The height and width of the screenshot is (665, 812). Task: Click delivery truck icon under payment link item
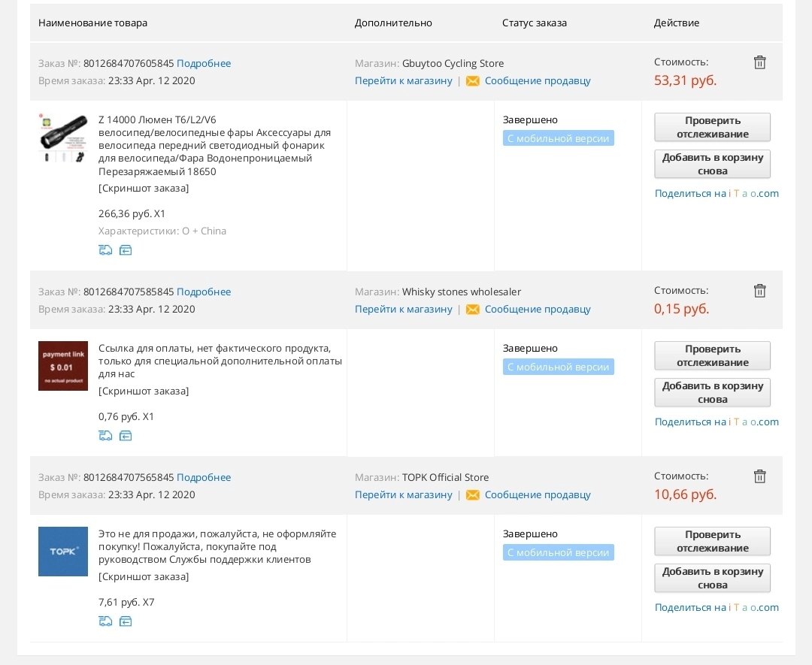coord(106,436)
